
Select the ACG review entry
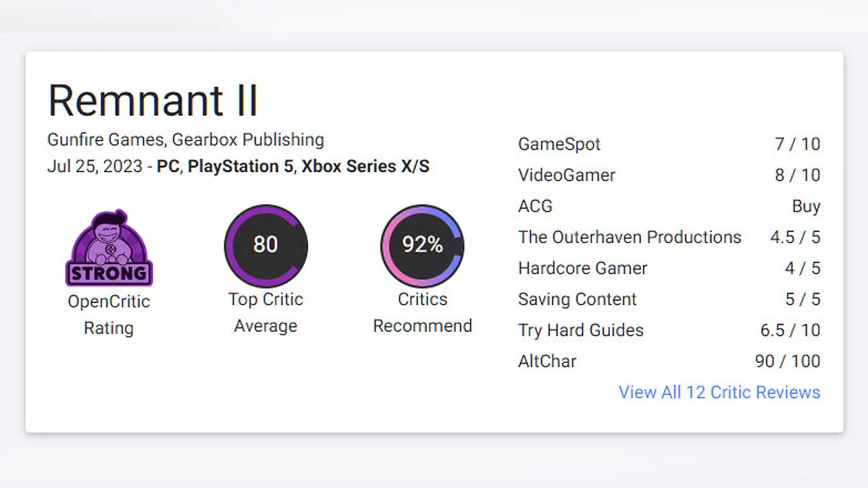click(x=535, y=206)
